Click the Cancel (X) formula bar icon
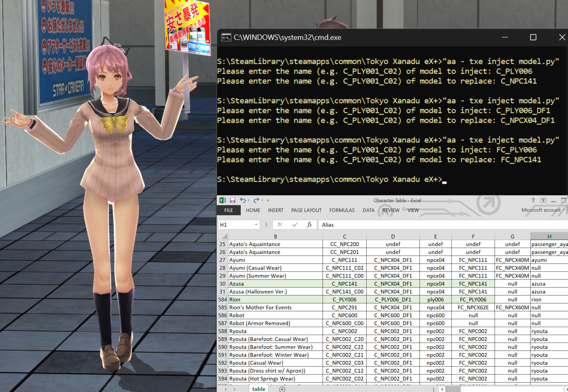The width and height of the screenshot is (568, 392). (280, 225)
